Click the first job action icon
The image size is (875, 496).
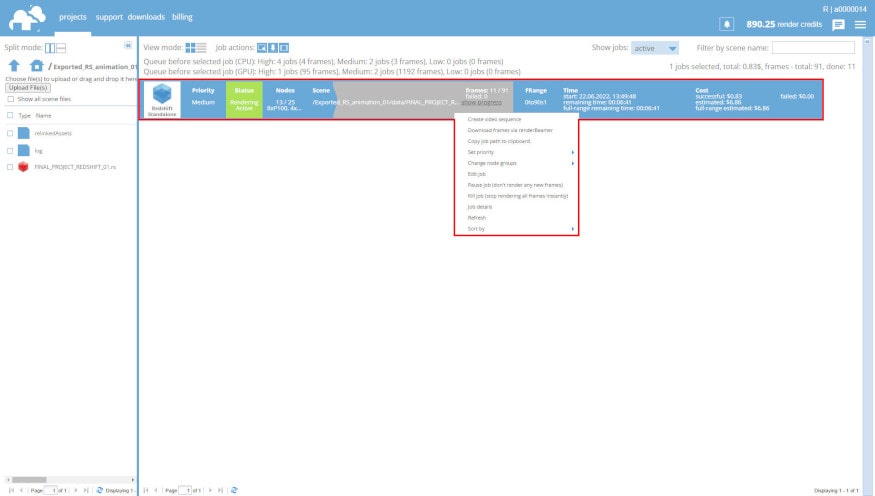click(262, 48)
